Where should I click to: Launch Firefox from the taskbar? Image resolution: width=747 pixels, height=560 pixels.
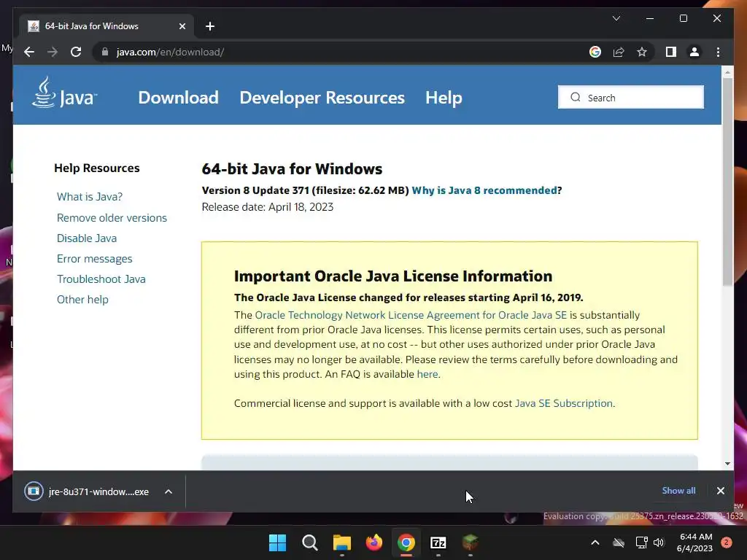pos(374,542)
